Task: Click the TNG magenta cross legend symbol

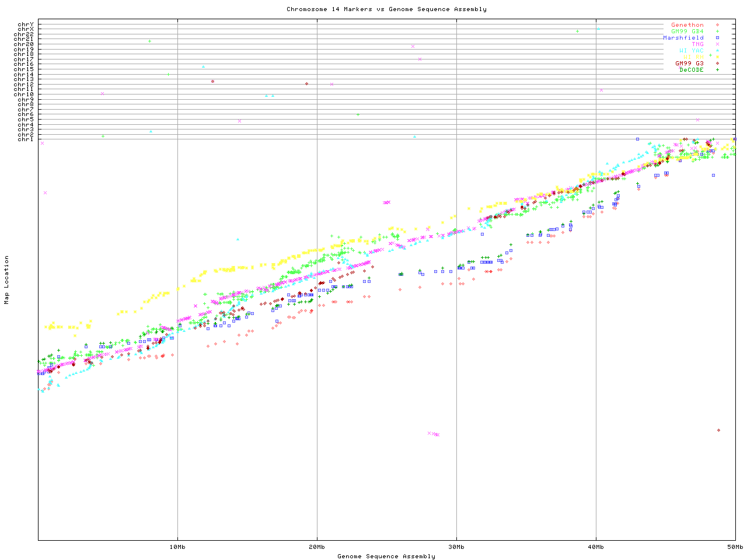Action: [717, 44]
